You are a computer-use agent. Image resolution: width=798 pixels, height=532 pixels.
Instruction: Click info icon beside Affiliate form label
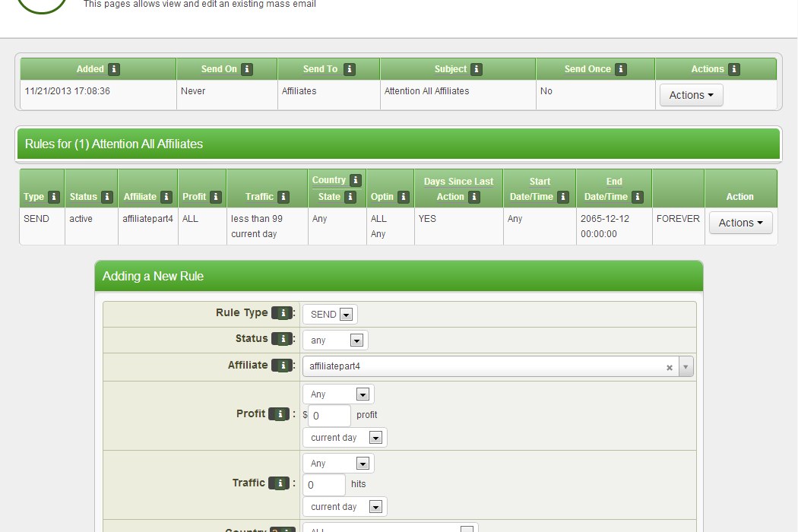[282, 366]
